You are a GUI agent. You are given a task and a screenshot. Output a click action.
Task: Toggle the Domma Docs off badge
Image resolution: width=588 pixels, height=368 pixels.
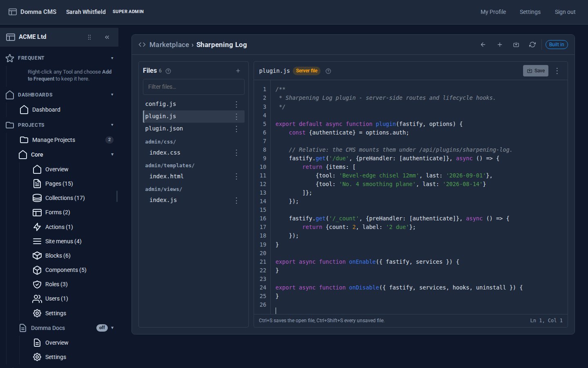pyautogui.click(x=102, y=328)
